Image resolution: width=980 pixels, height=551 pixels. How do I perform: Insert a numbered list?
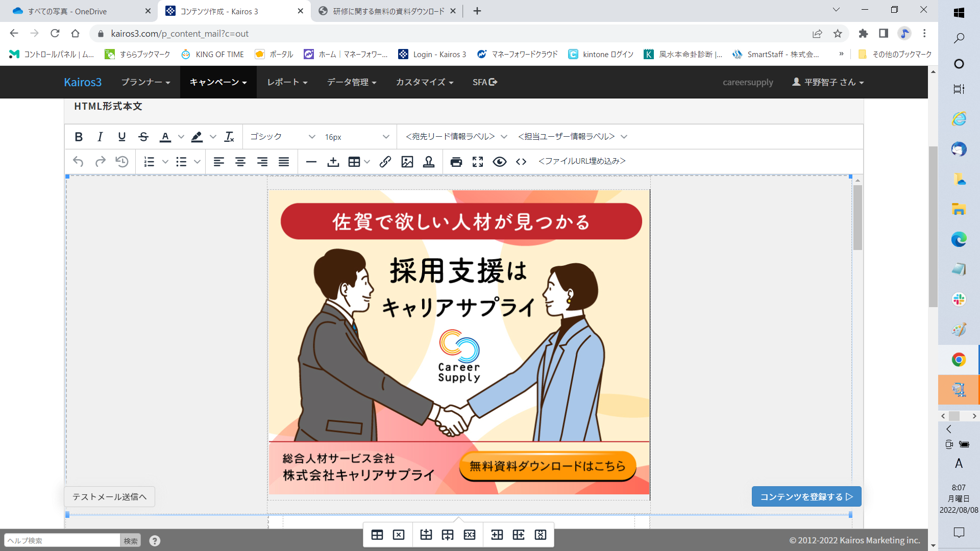[x=149, y=162]
